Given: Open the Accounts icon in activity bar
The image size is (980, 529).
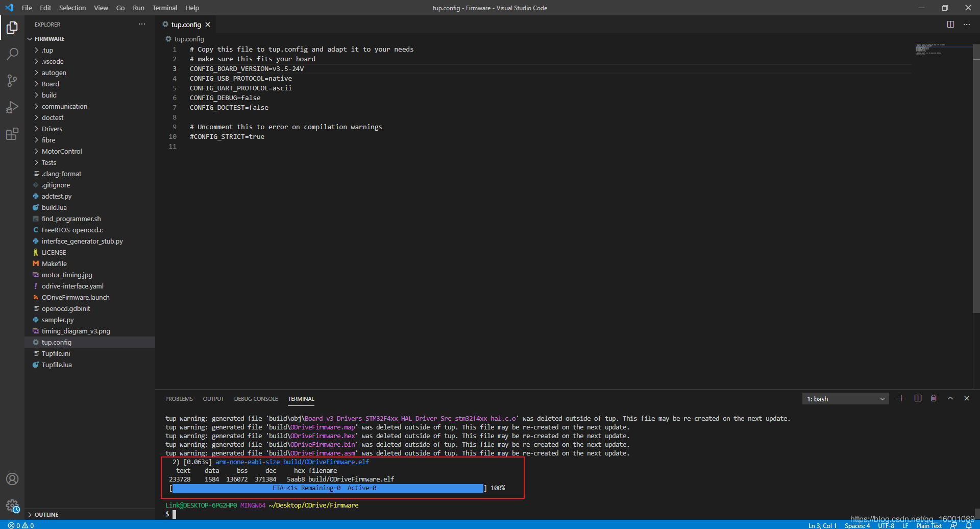Looking at the screenshot, I should tap(12, 479).
